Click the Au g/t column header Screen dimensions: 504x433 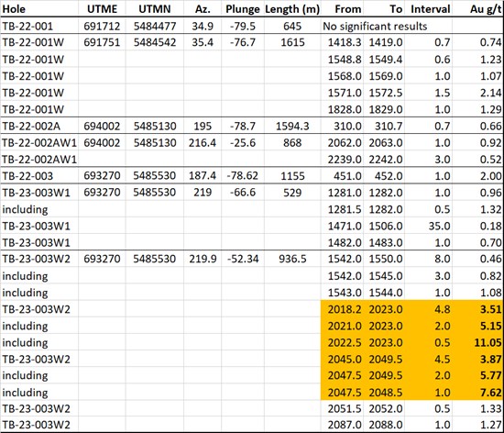coord(486,9)
